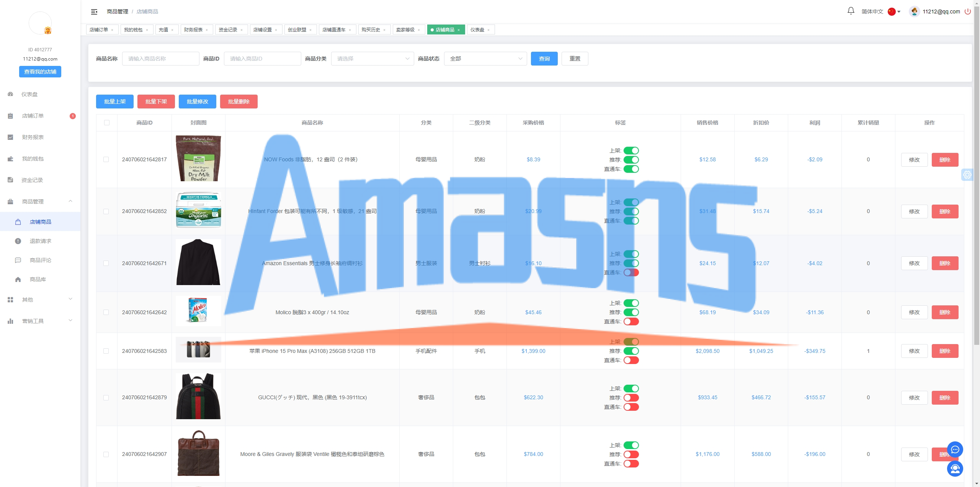Image resolution: width=980 pixels, height=487 pixels.
Task: Toggle 推荐 switch for GUCCI row
Action: pyautogui.click(x=631, y=398)
